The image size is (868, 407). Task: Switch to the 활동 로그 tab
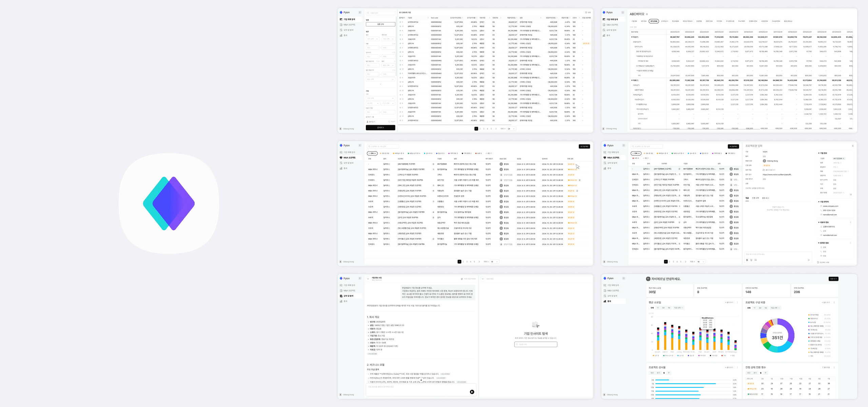(766, 198)
